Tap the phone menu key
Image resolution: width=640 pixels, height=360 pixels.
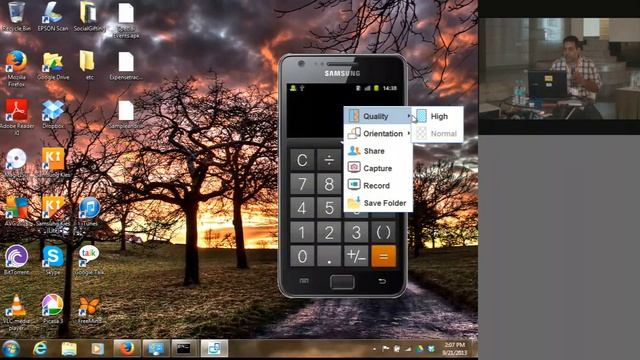pyautogui.click(x=304, y=281)
